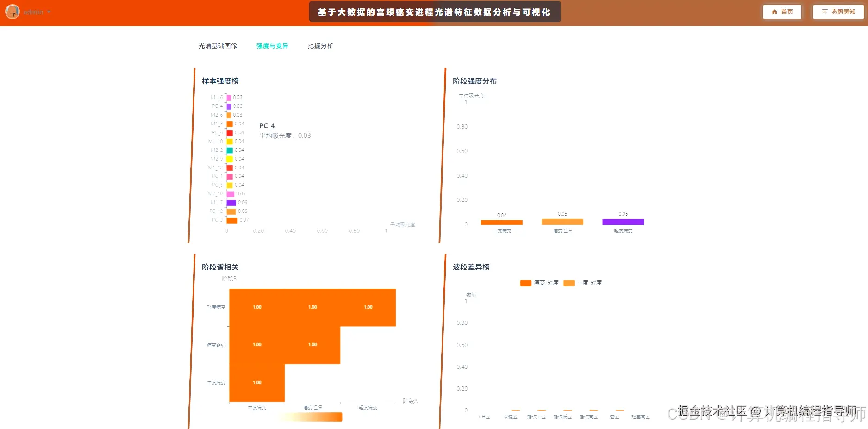Viewport: 868px width, 429px height.
Task: Click the purple 0.05 bar in 阶段强度分布
Action: pyautogui.click(x=623, y=222)
